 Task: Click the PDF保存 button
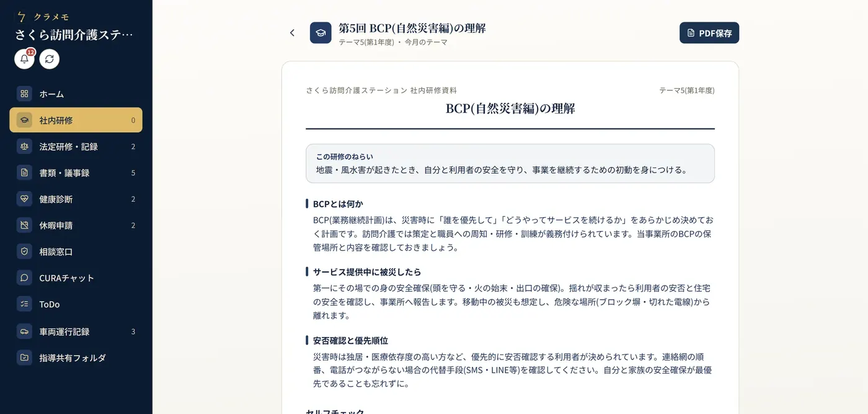pos(709,33)
